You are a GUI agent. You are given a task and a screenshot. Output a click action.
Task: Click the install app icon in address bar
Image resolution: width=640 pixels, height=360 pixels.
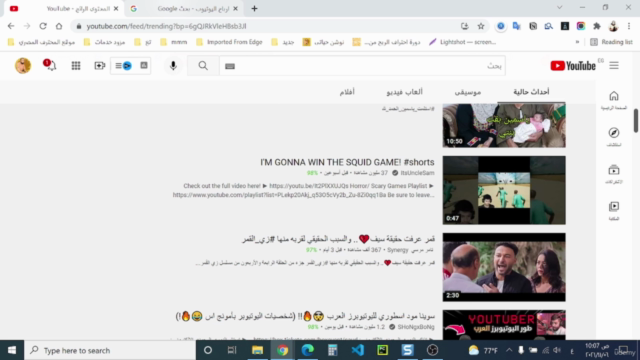[x=464, y=26]
